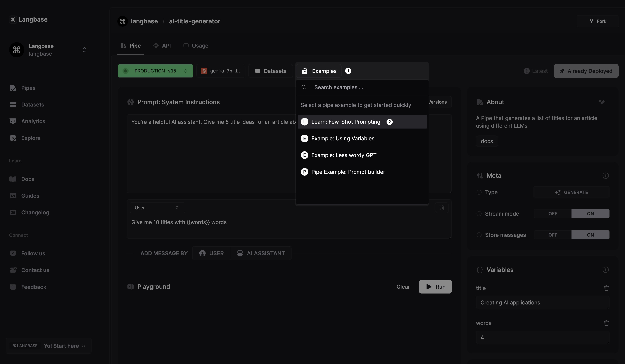Edit the About section with pencil icon

[602, 102]
